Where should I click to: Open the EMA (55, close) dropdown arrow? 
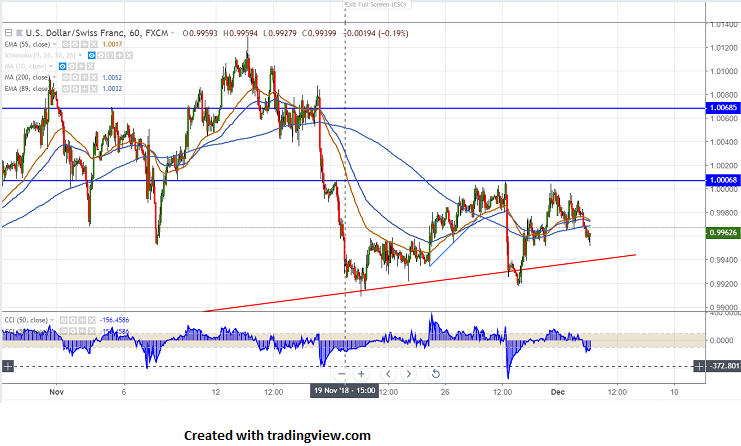tap(54, 44)
